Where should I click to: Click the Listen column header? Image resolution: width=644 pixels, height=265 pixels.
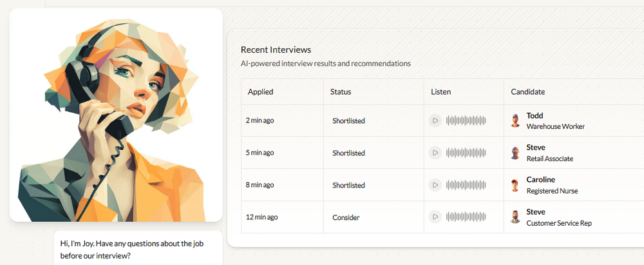441,92
